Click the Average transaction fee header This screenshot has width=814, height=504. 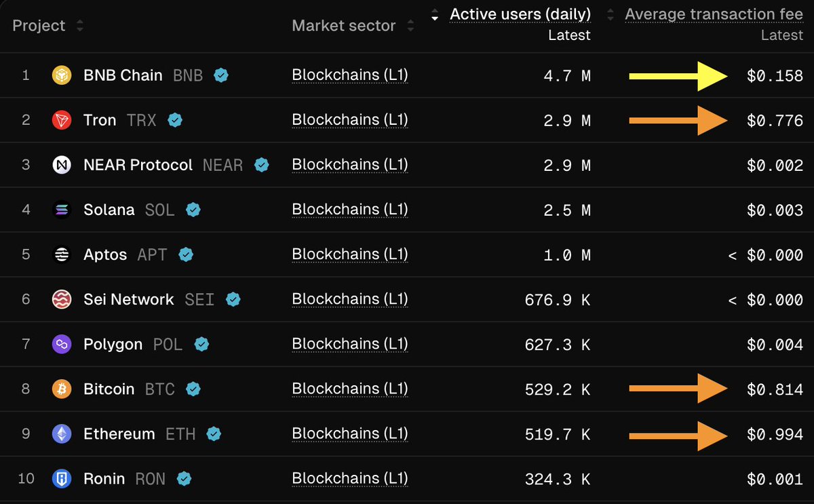[714, 14]
